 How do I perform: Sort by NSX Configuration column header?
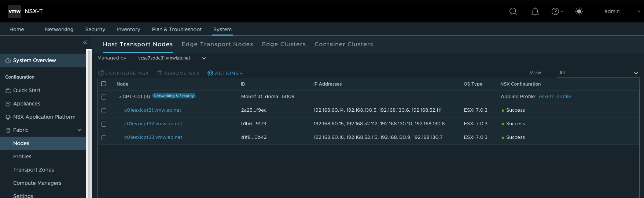click(x=520, y=84)
